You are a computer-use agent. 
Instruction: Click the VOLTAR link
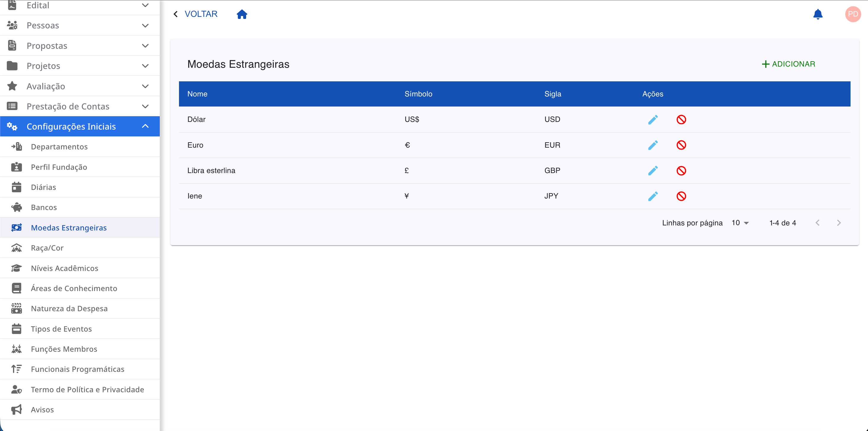[201, 14]
